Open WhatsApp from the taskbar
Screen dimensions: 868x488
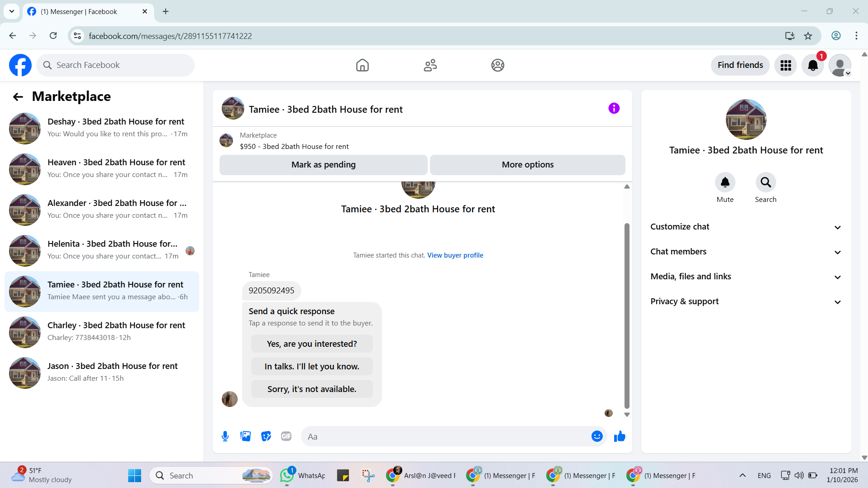point(303,476)
